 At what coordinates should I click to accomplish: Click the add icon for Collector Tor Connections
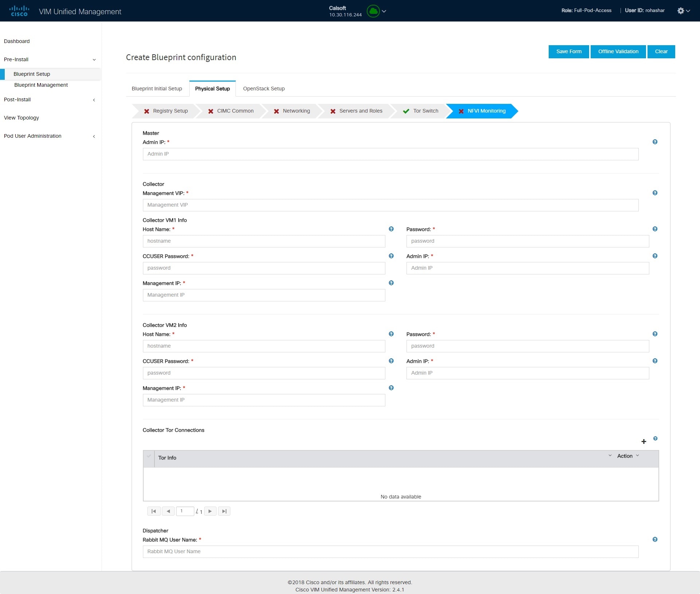point(644,441)
